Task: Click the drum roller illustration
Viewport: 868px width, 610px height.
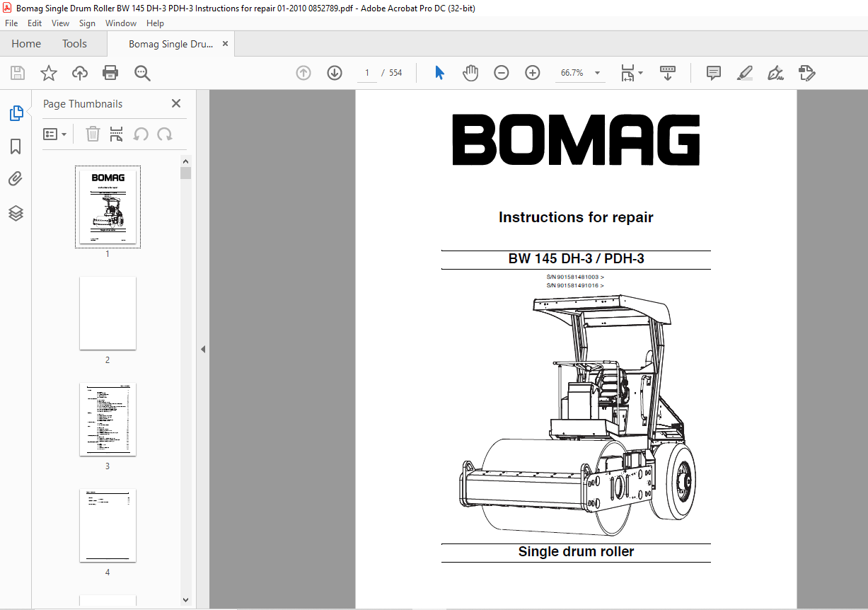Action: 578,416
